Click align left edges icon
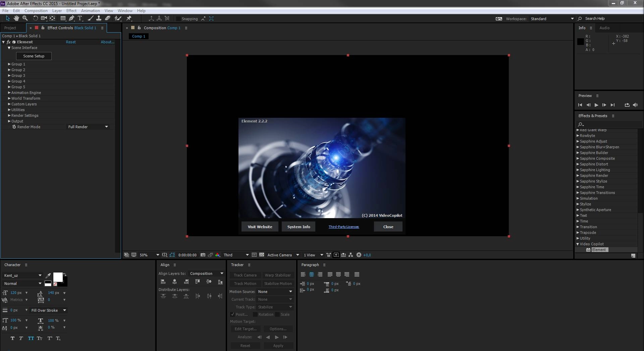 click(x=163, y=282)
